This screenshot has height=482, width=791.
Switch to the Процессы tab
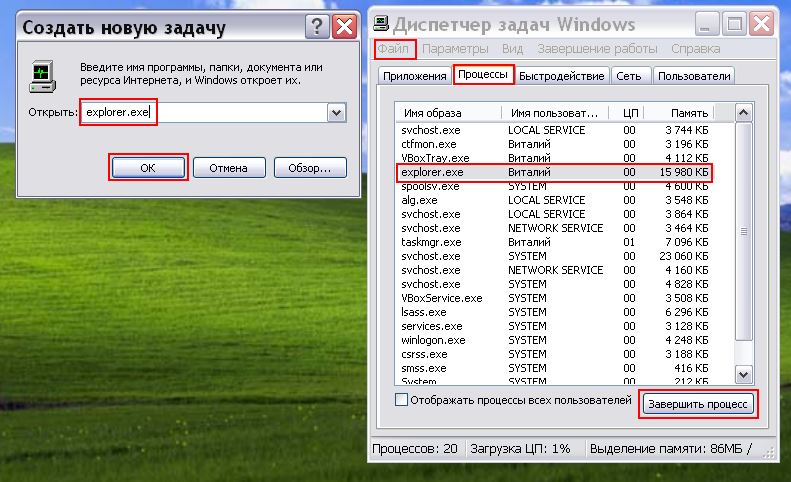click(x=483, y=74)
